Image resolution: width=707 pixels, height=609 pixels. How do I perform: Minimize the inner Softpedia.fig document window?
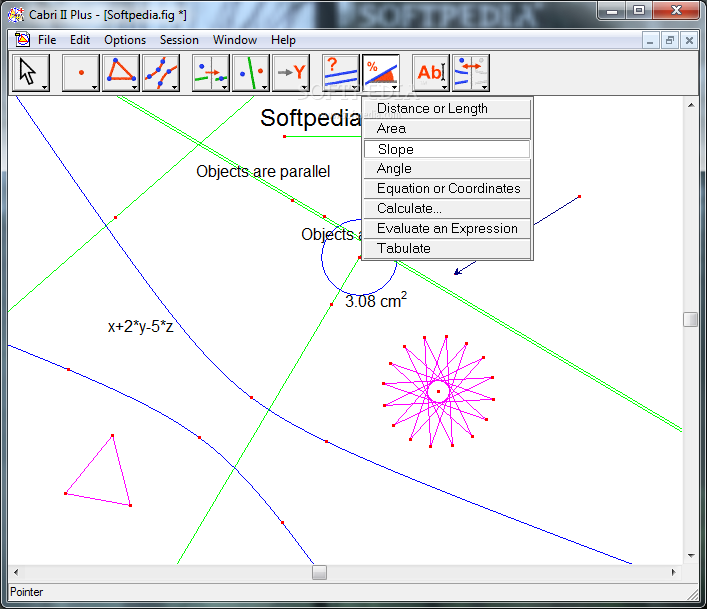pyautogui.click(x=650, y=41)
